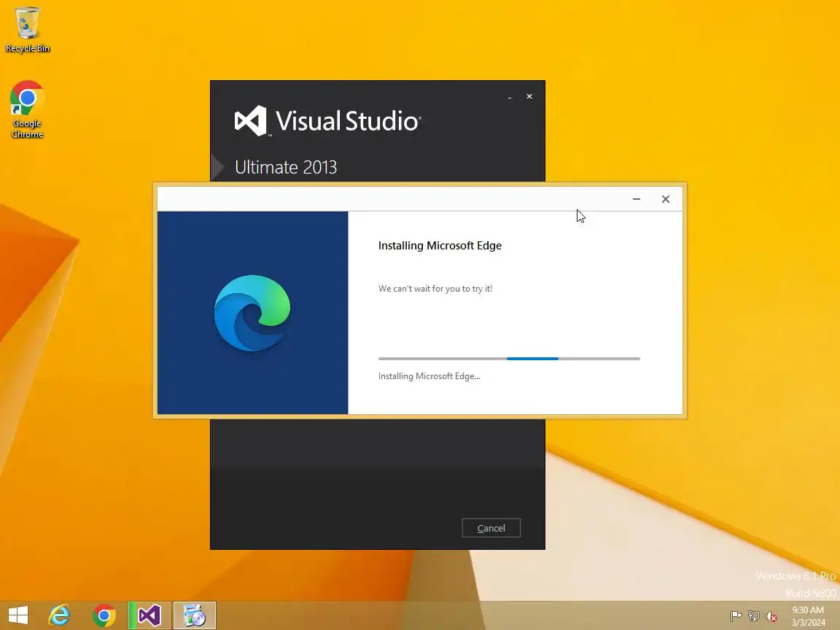Switch to the installer disc taskbar item

click(195, 615)
